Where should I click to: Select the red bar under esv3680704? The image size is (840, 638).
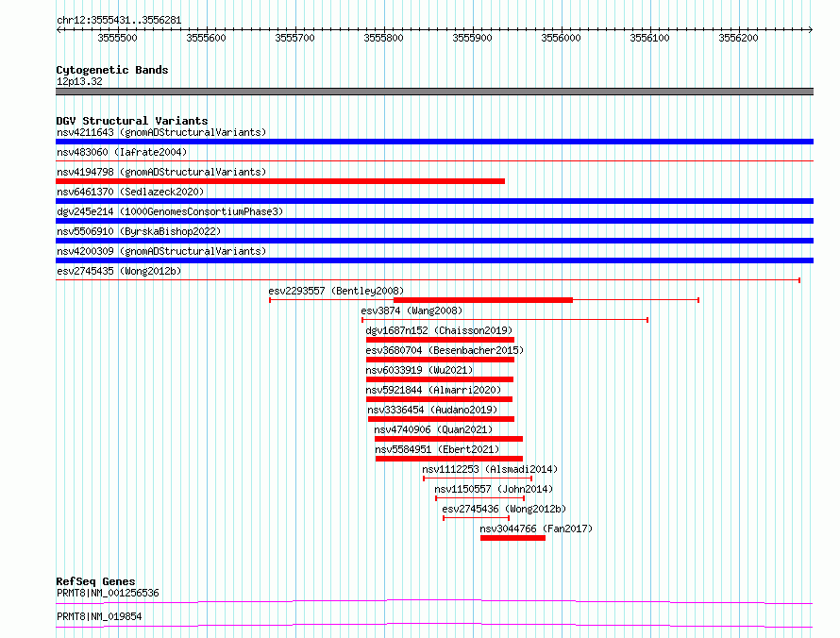point(441,360)
